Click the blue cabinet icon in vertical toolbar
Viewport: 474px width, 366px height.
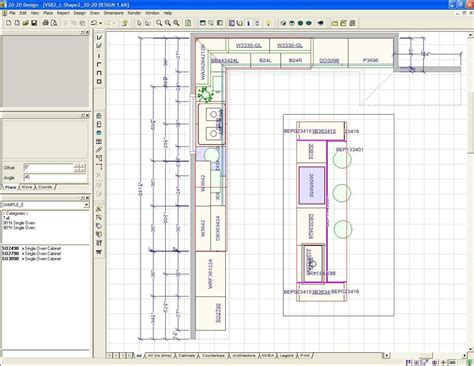point(99,133)
